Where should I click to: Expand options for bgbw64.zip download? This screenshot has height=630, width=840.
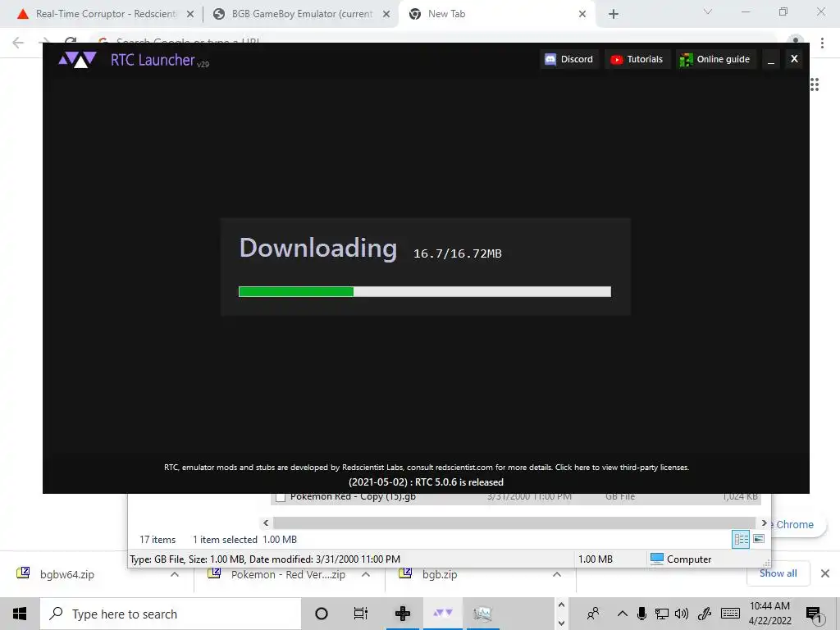(x=175, y=574)
